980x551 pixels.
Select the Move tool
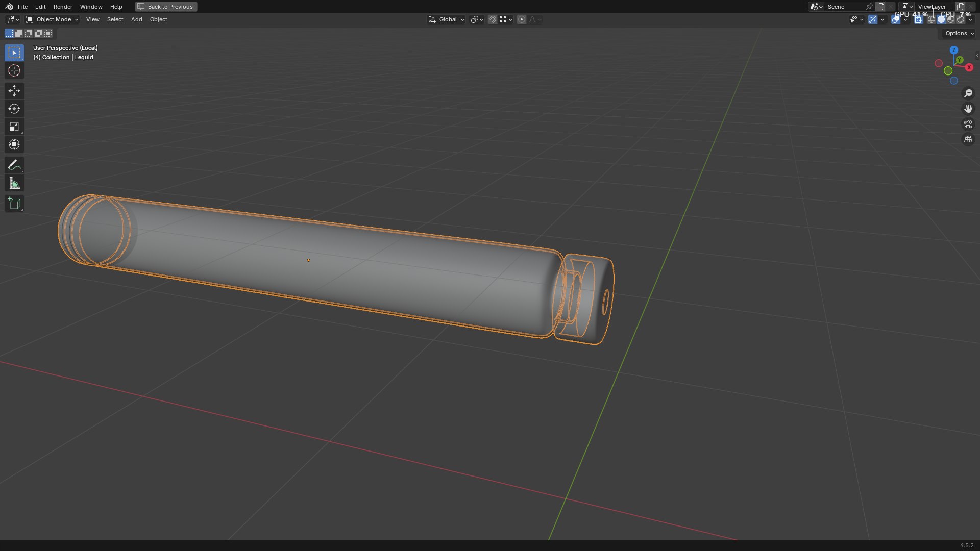(x=14, y=91)
